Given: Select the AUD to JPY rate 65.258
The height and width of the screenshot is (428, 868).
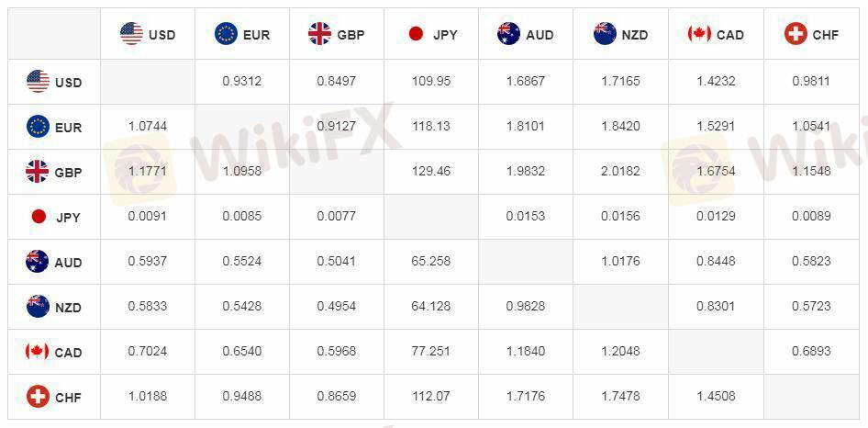Looking at the screenshot, I should 431,261.
